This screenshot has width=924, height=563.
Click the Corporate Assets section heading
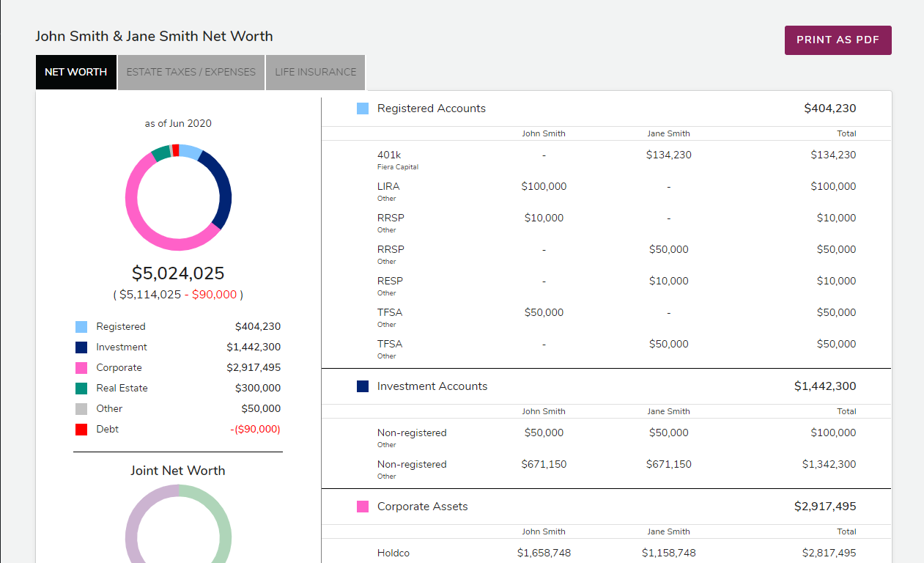pyautogui.click(x=423, y=507)
